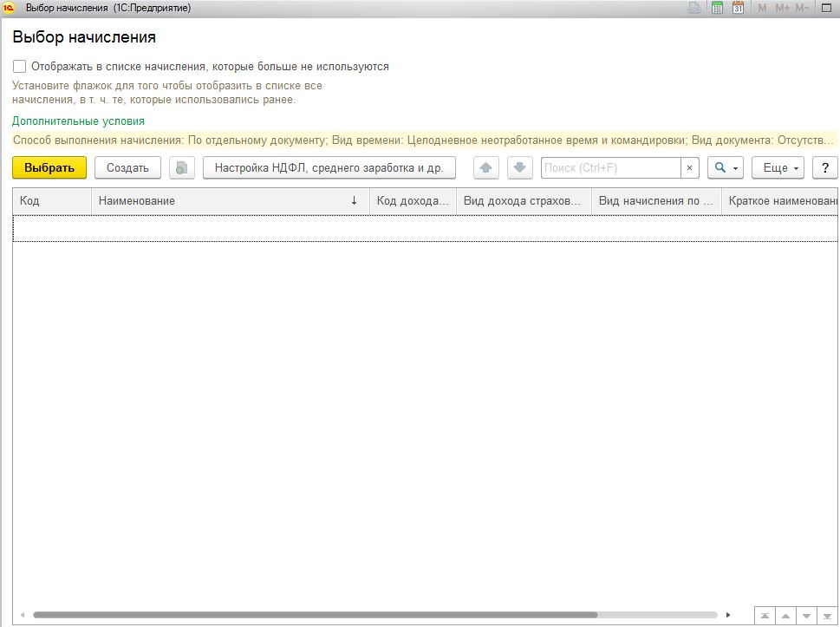Screen dimensions: 840x627
Task: Enable showing accruals no longer used
Action: pyautogui.click(x=19, y=67)
